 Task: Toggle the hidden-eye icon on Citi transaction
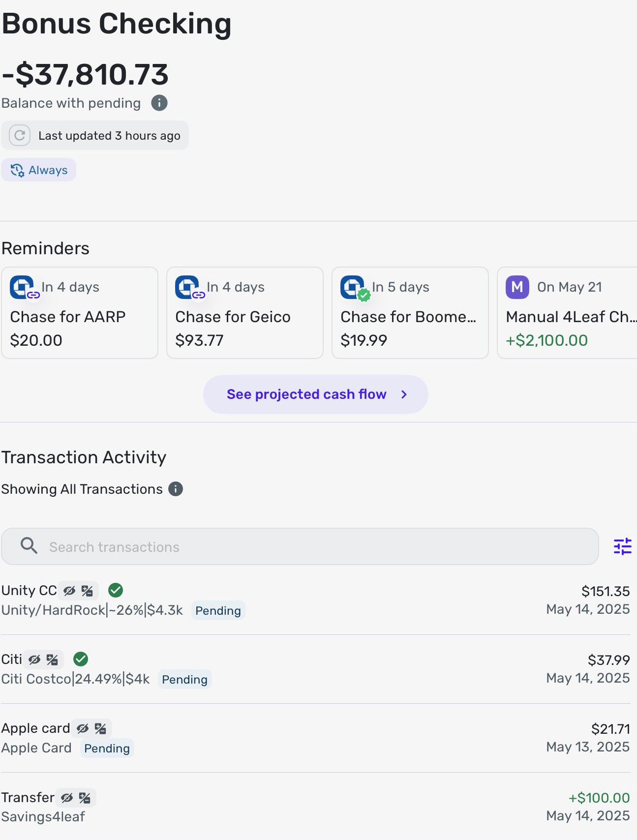[x=34, y=660]
